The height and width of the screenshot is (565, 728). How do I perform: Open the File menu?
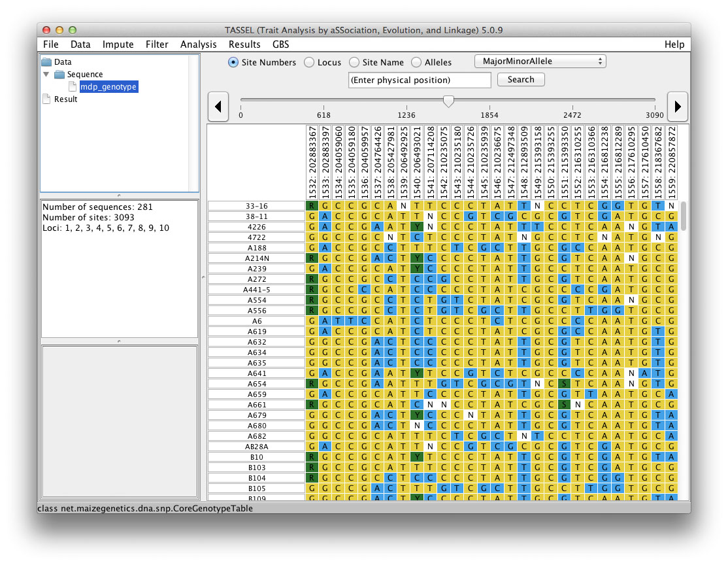(50, 44)
